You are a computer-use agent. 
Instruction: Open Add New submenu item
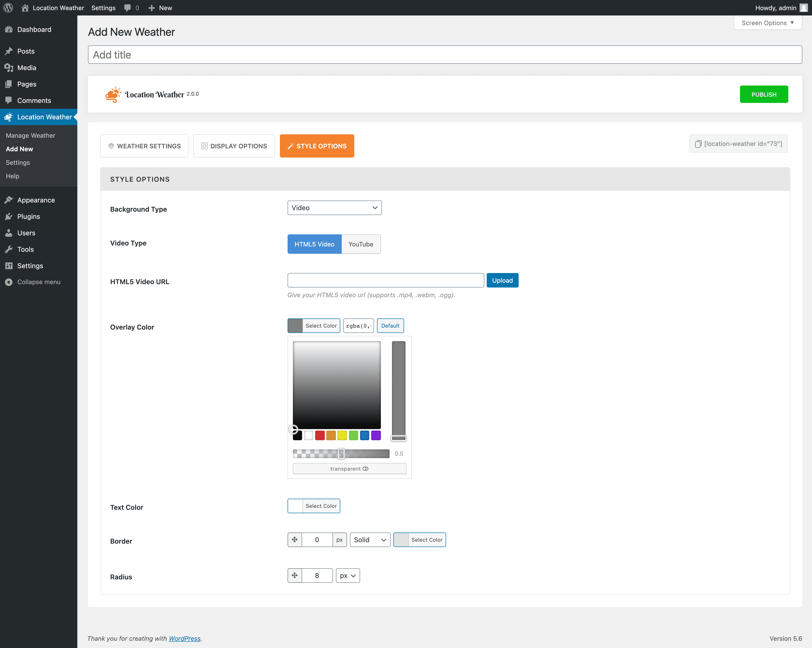pyautogui.click(x=20, y=149)
